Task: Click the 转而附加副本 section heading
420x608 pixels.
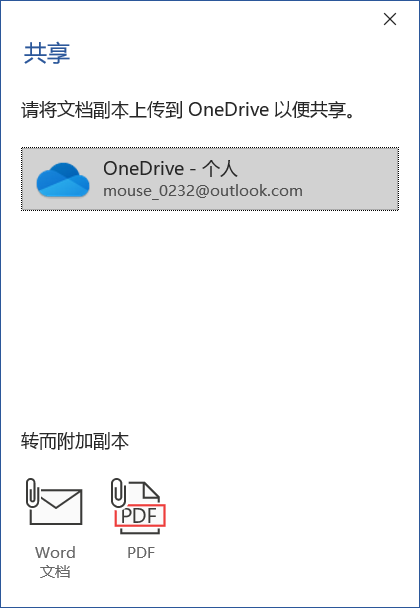Action: (x=75, y=441)
